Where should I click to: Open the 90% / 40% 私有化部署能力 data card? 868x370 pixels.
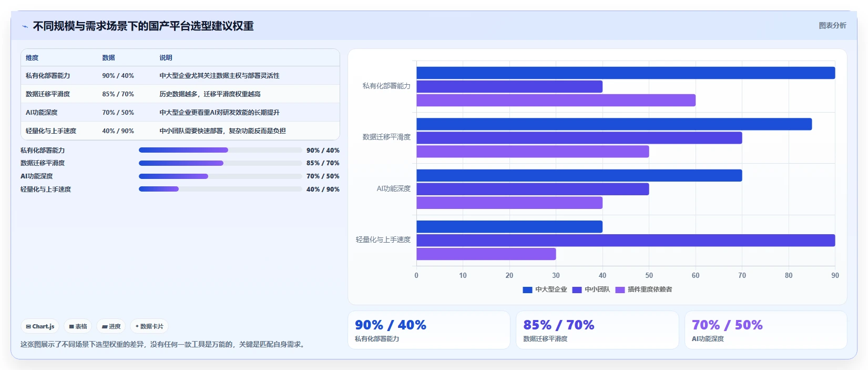[429, 330]
